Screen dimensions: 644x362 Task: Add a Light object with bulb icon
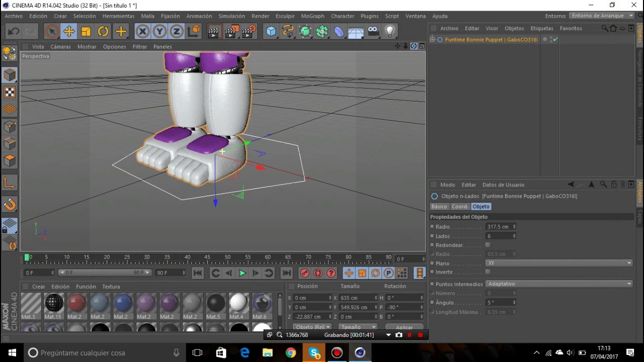pos(390,32)
